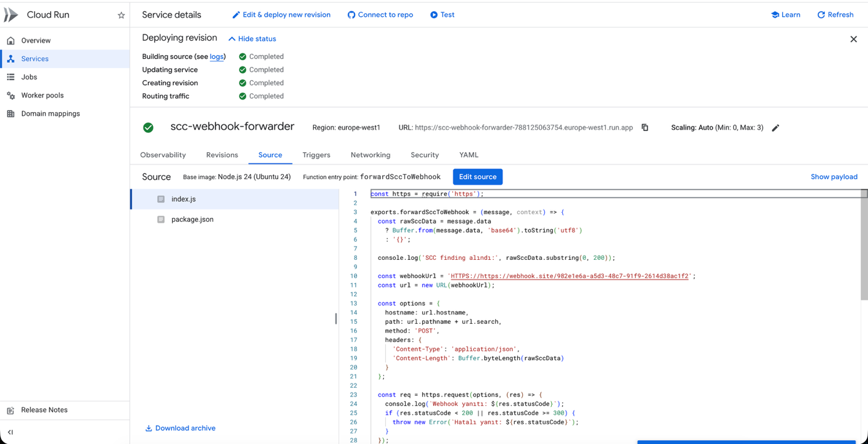Click Download archive link
The width and height of the screenshot is (868, 444).
tap(180, 428)
